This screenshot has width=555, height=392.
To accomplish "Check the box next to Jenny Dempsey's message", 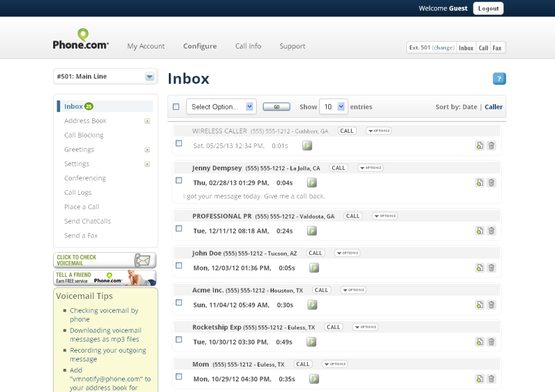I will coord(179,180).
